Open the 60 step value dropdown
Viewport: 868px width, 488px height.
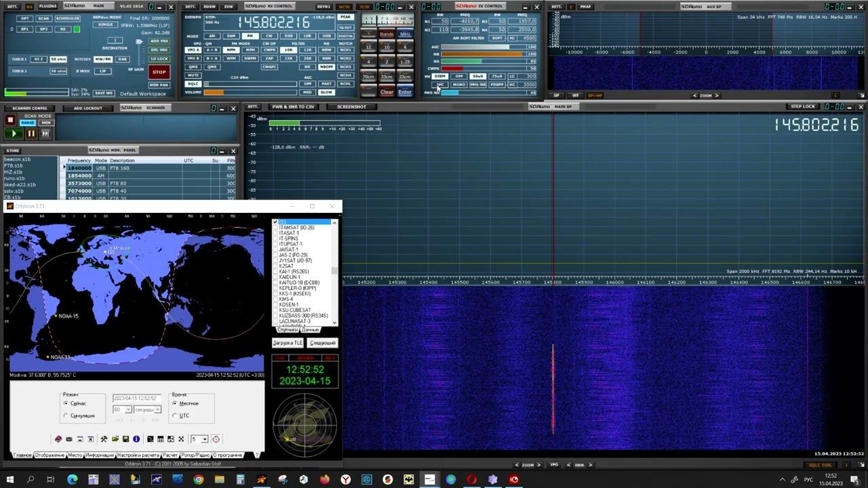pyautogui.click(x=127, y=410)
